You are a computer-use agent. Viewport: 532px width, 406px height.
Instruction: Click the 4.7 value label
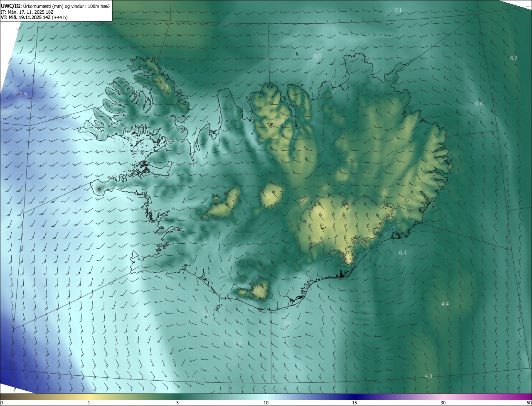pos(514,58)
